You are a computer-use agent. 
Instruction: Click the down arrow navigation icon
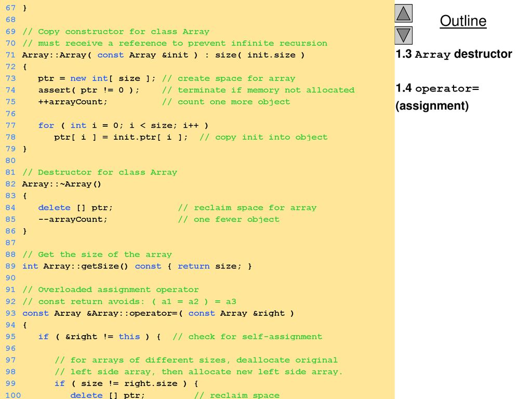[x=403, y=35]
